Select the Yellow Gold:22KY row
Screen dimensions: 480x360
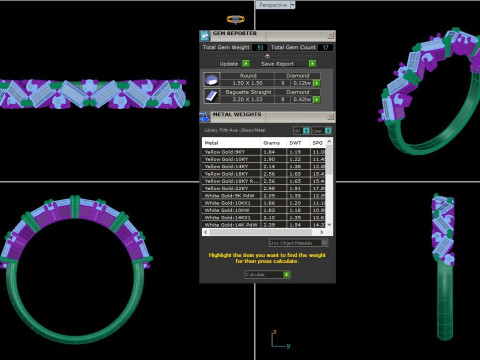coord(264,188)
